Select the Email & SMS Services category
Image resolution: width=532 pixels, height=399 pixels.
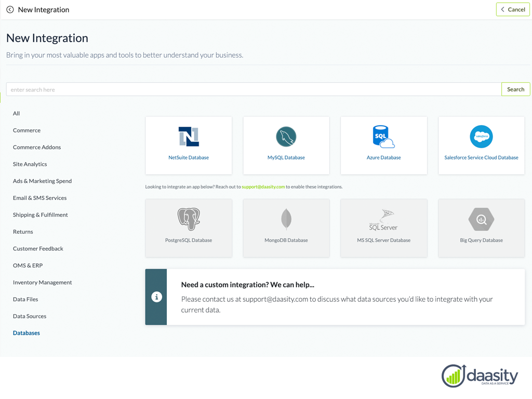tap(39, 198)
